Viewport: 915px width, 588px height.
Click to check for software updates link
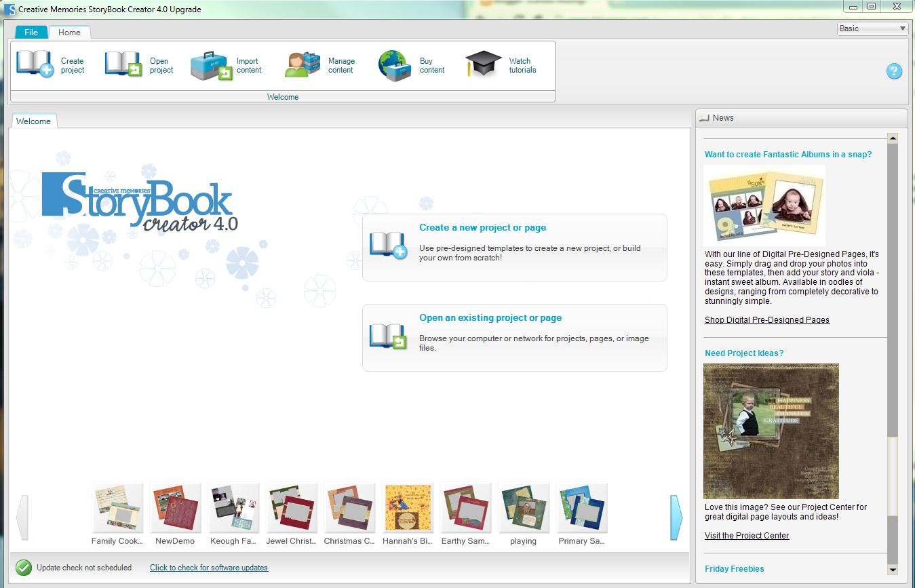pyautogui.click(x=209, y=568)
